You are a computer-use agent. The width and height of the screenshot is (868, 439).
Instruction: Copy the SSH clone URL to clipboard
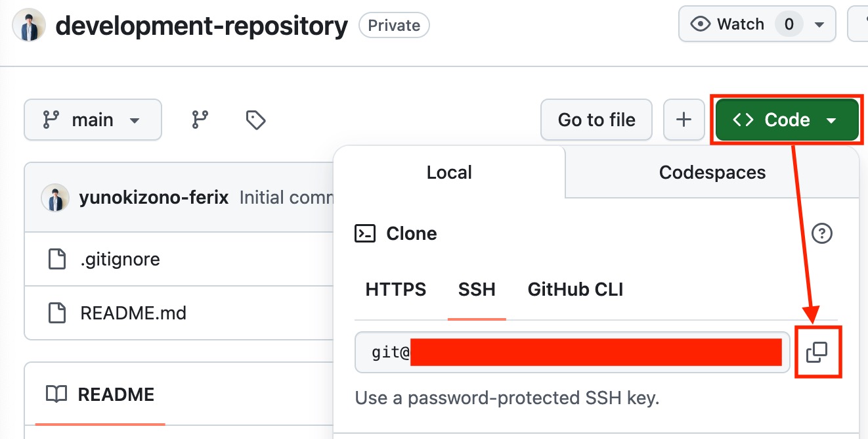(x=818, y=352)
